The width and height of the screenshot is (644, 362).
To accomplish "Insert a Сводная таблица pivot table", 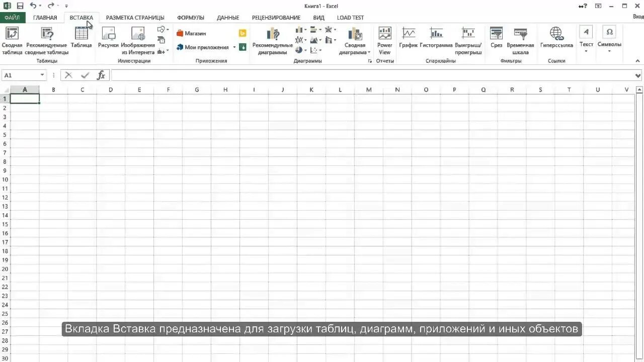I will 12,40.
